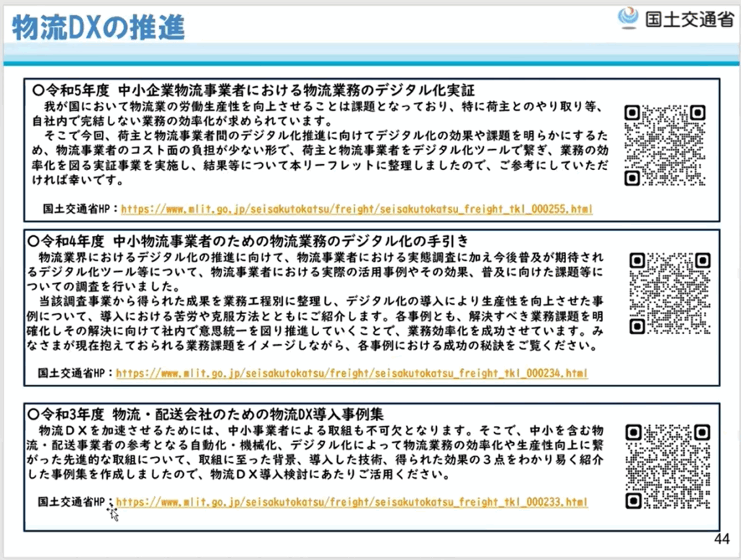The width and height of the screenshot is (741, 560).
Task: Open the link ending in 000255.html
Action: click(357, 209)
